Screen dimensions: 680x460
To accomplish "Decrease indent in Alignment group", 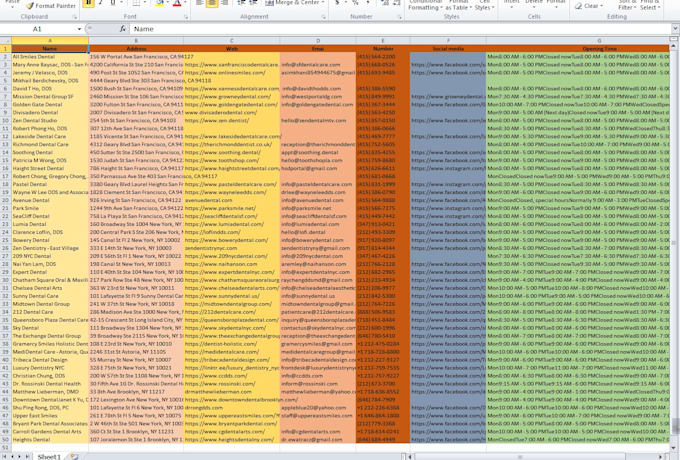I will pyautogui.click(x=242, y=3).
